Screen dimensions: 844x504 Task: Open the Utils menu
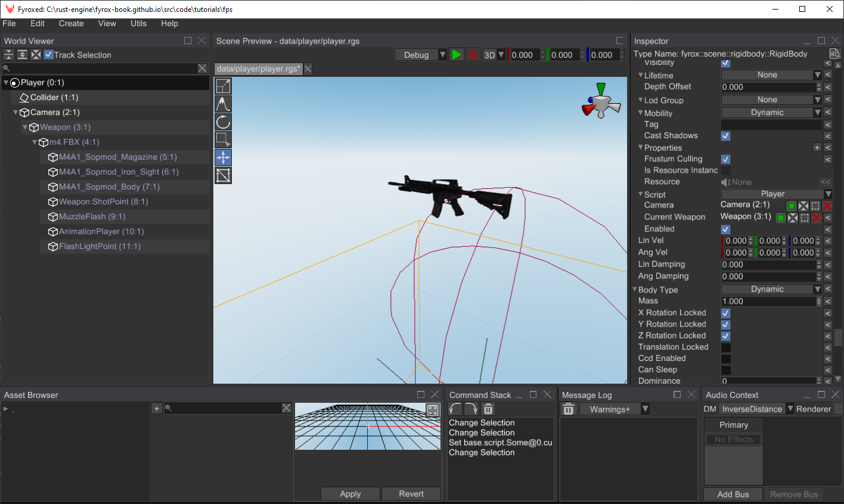coord(138,23)
